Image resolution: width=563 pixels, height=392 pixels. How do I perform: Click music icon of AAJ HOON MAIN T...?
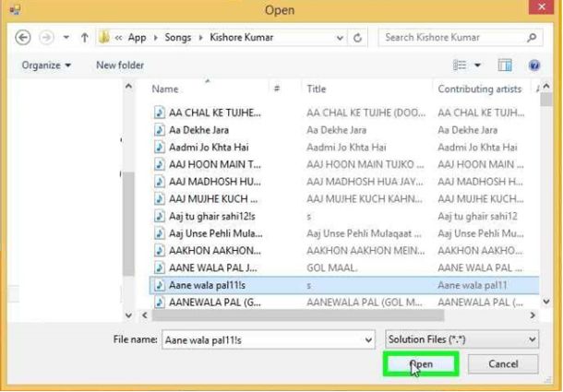[x=160, y=164]
